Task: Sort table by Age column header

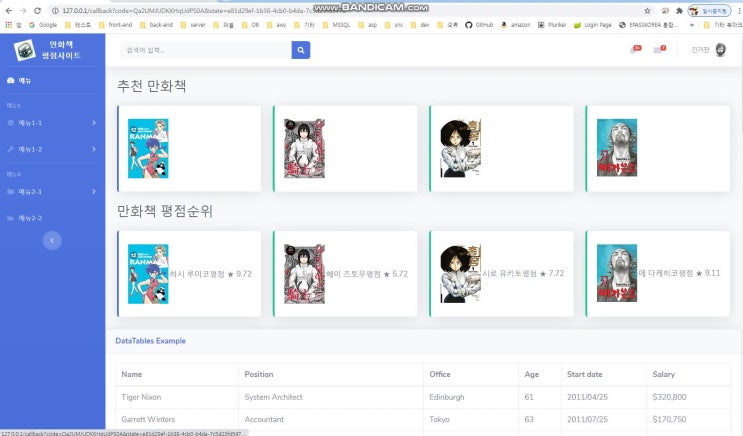Action: point(540,374)
